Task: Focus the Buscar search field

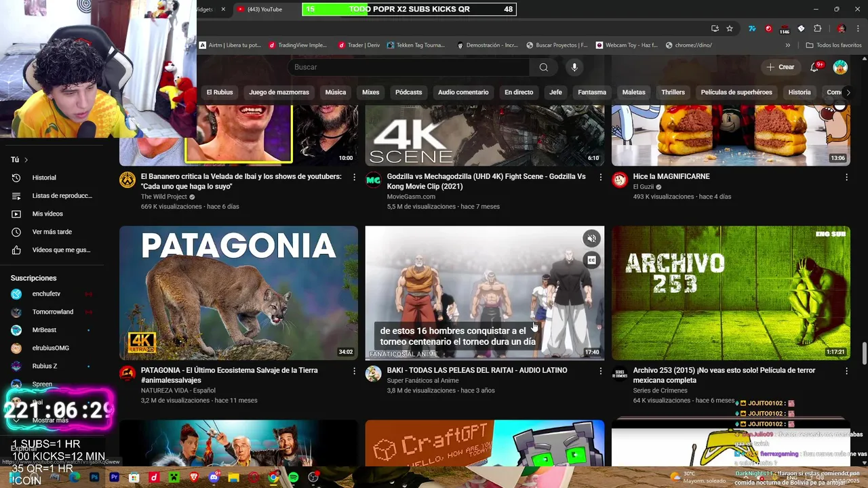Action: click(x=410, y=67)
